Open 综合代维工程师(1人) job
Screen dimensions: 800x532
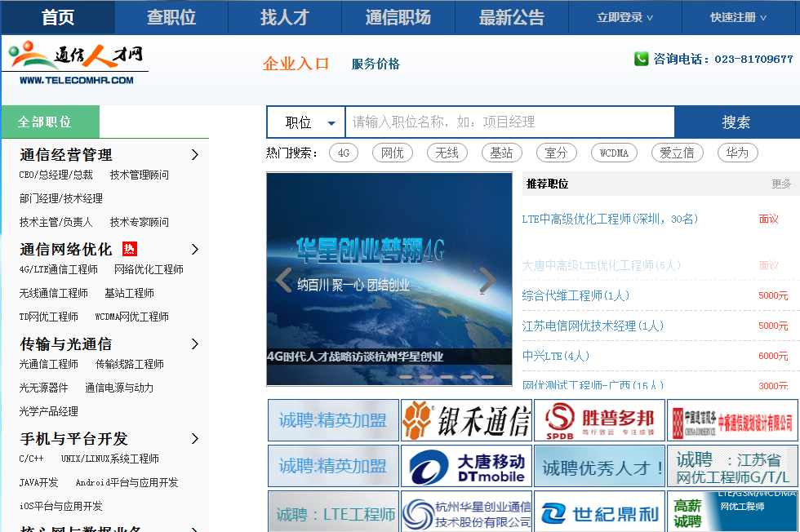click(x=576, y=295)
